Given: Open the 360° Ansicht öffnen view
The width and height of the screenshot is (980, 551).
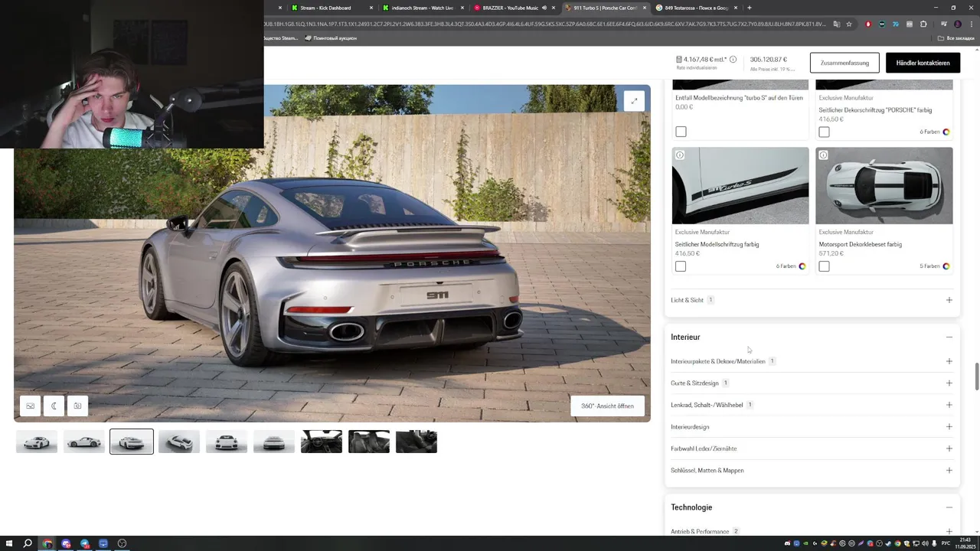Looking at the screenshot, I should tap(607, 406).
